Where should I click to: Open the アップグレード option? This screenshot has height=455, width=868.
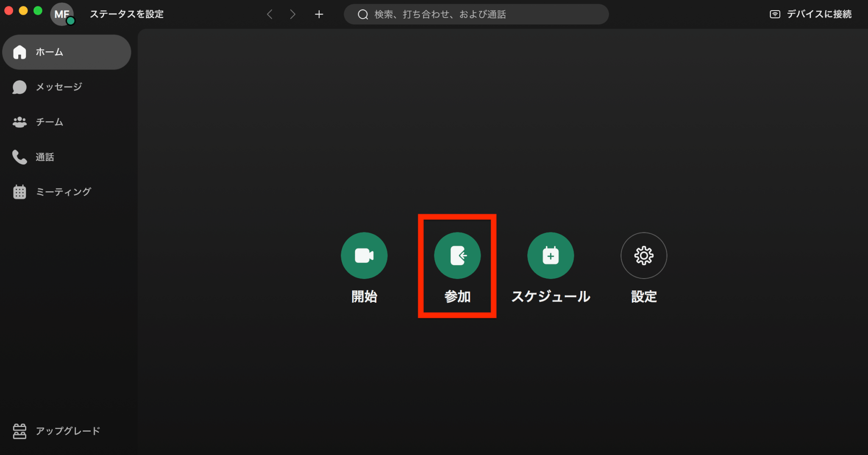67,431
